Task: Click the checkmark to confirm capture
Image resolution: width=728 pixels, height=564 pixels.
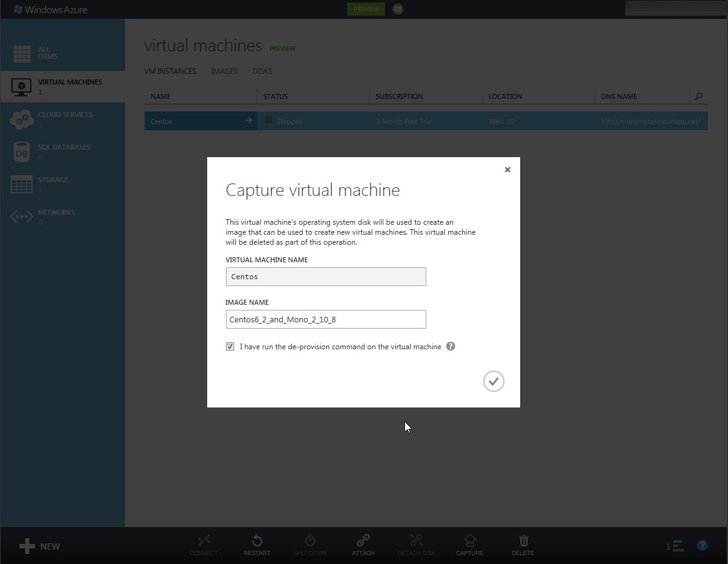Action: [x=493, y=381]
